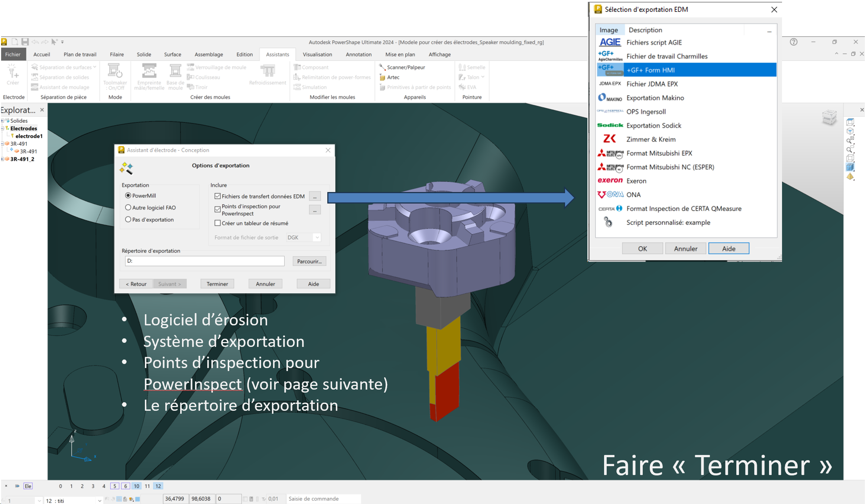Screen dimensions: 866x504
Task: Click the Répertoire d'exportation path field
Action: (x=205, y=261)
